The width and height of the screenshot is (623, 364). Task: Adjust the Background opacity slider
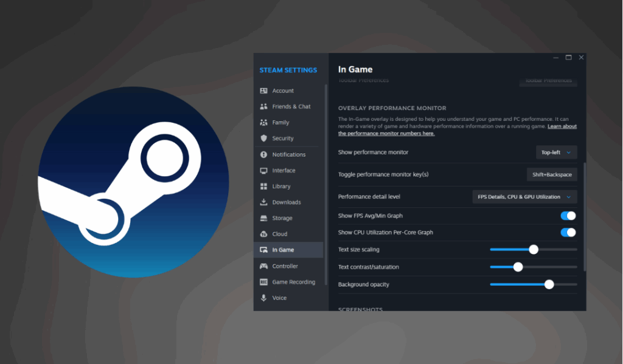[549, 284]
